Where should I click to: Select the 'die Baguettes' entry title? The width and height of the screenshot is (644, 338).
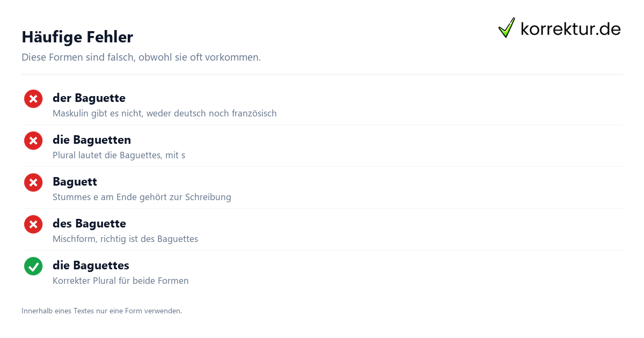click(x=91, y=266)
